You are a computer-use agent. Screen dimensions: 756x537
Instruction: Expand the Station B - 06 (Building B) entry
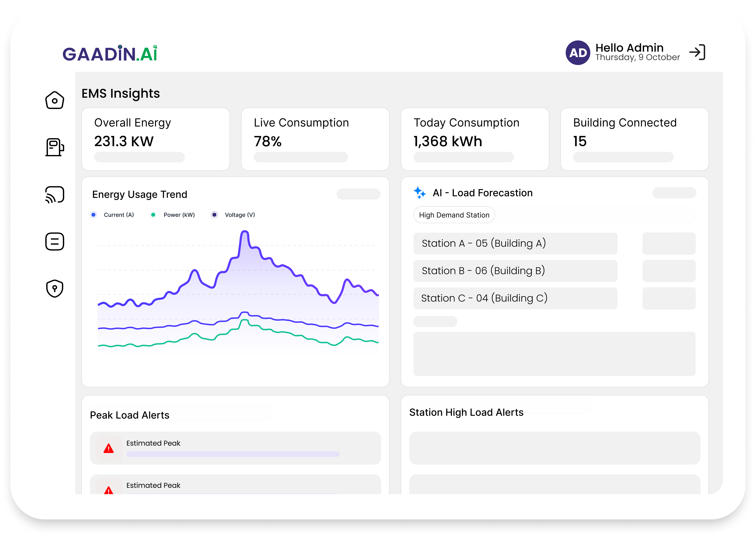[x=515, y=271]
